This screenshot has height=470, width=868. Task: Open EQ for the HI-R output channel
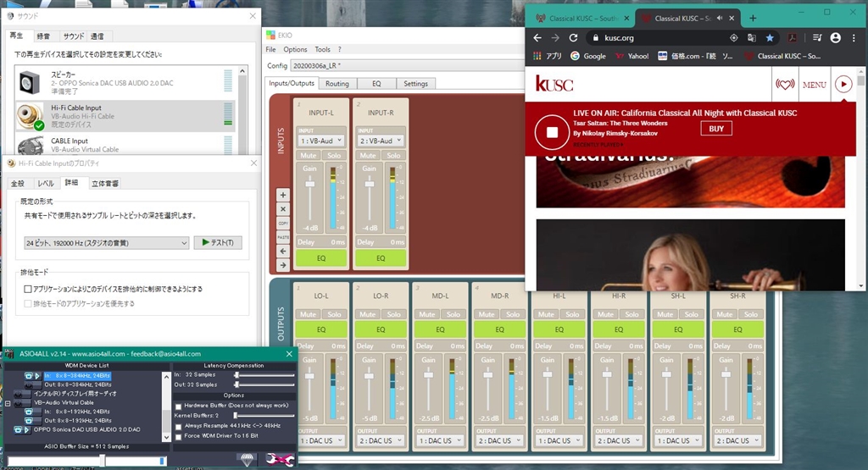click(619, 329)
